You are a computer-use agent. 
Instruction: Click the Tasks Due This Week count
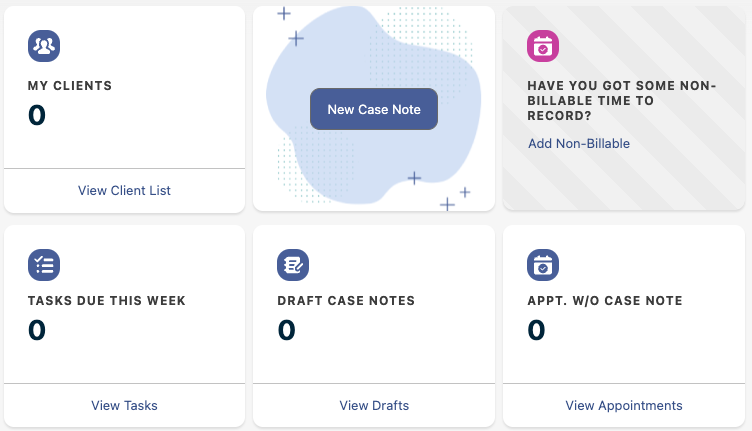point(37,330)
